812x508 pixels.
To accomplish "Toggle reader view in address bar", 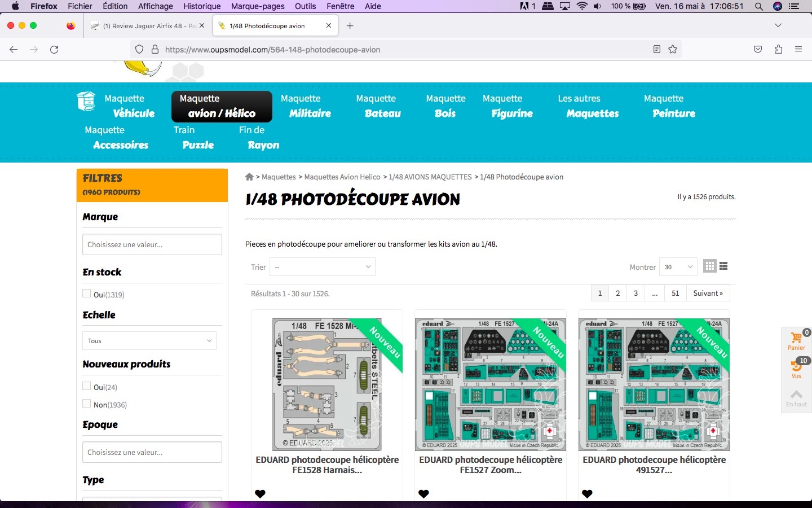I will click(x=657, y=50).
